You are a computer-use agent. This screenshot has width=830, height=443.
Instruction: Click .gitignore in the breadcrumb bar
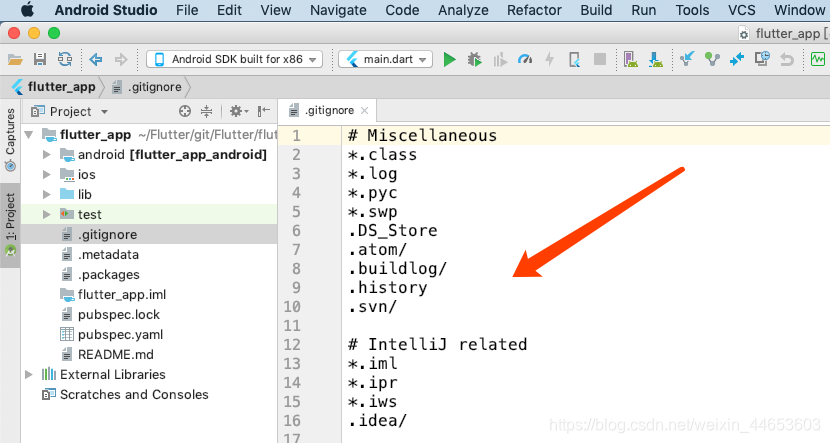point(147,87)
